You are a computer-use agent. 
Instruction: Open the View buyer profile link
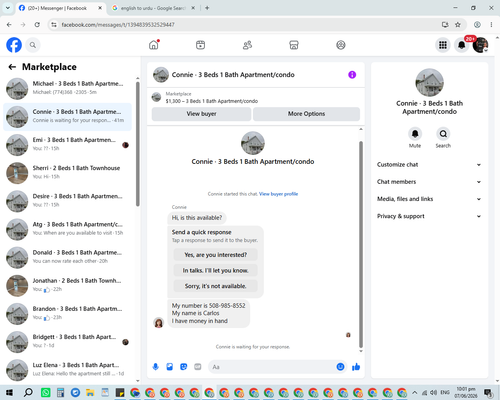coord(278,194)
